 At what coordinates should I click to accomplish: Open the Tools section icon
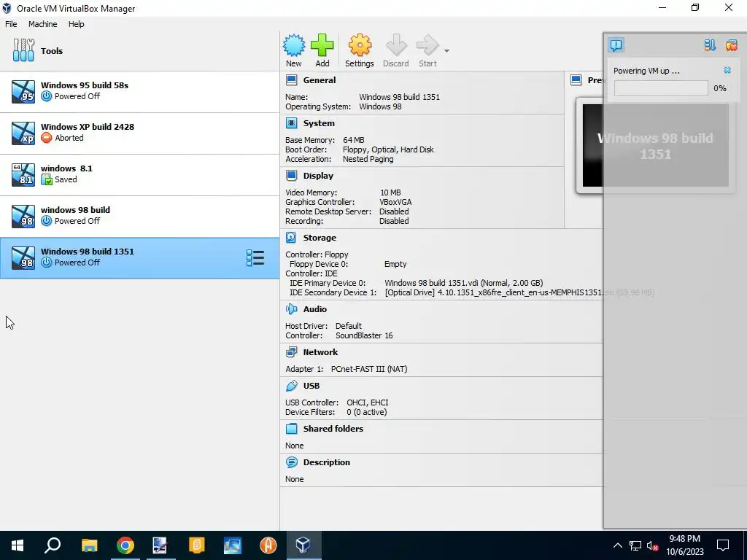click(24, 50)
